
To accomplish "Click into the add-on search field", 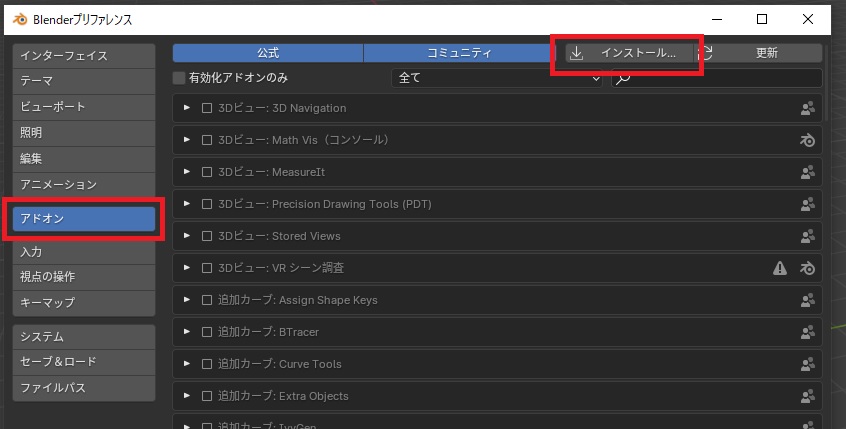I will (717, 78).
